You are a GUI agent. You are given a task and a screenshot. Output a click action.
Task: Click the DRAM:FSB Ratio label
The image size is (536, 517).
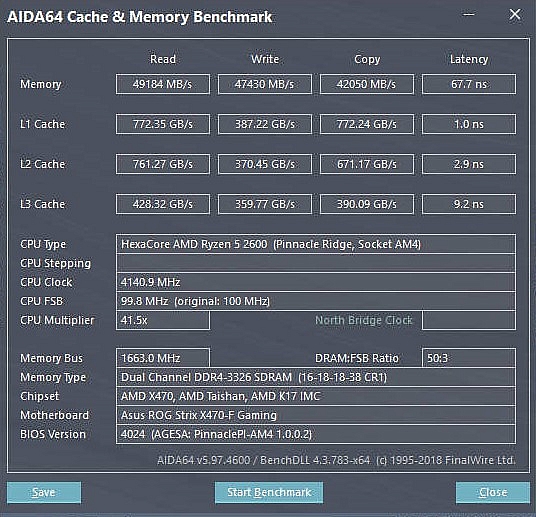click(x=357, y=358)
